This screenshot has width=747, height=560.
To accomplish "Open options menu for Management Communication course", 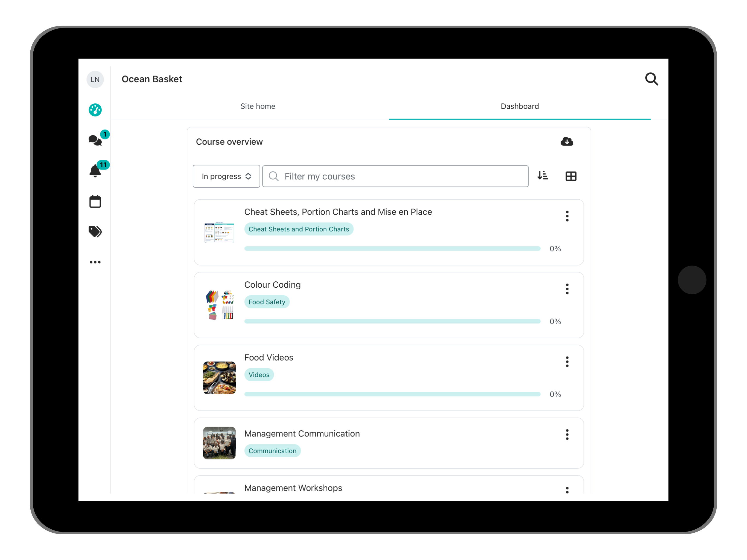I will click(567, 434).
